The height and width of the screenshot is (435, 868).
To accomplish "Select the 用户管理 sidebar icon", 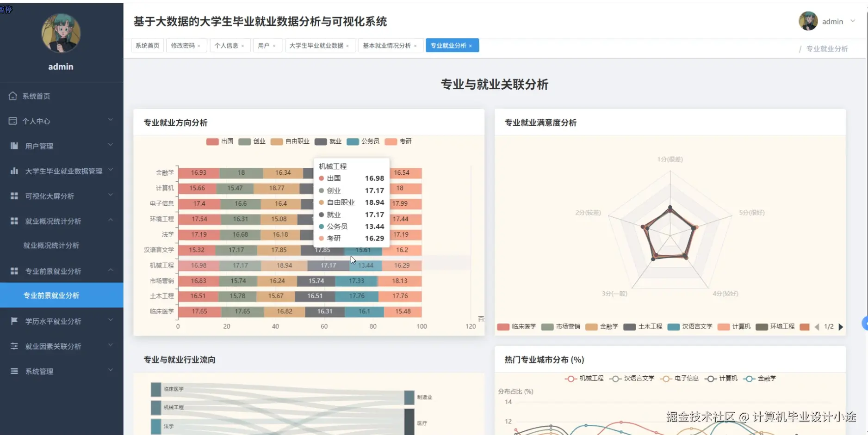I will coord(13,146).
